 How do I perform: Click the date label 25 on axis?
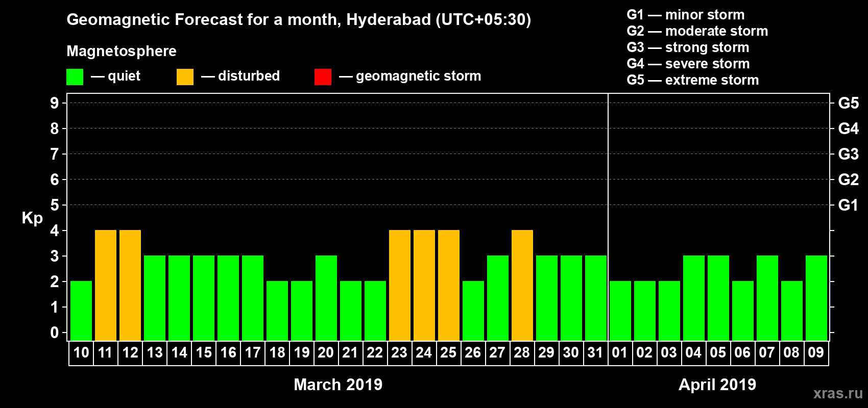[448, 353]
